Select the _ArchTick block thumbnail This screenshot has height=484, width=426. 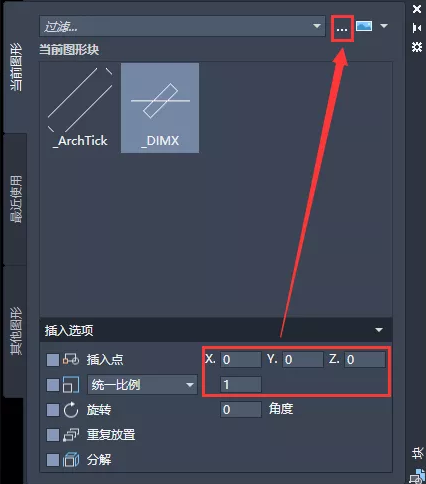tap(80, 108)
